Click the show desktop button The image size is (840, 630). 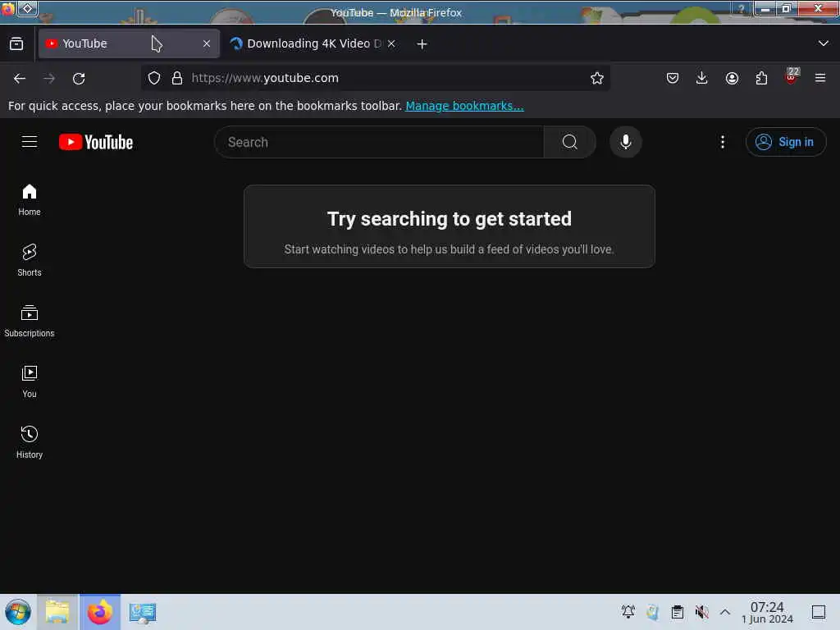point(819,611)
